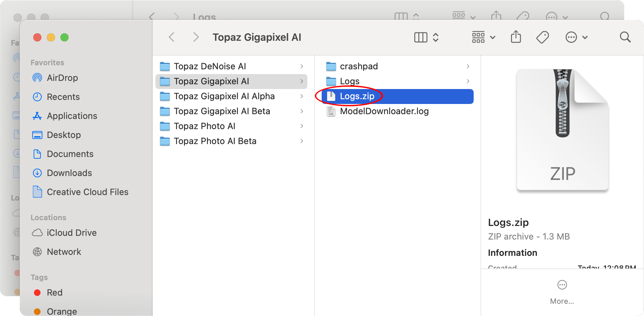Click the Desktop sidebar icon
The height and width of the screenshot is (316, 644).
coord(37,135)
